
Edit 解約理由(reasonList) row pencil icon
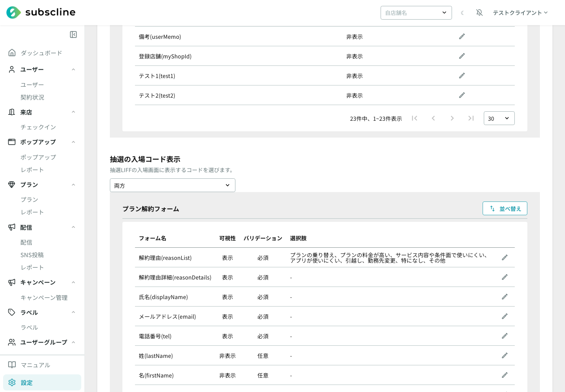505,258
